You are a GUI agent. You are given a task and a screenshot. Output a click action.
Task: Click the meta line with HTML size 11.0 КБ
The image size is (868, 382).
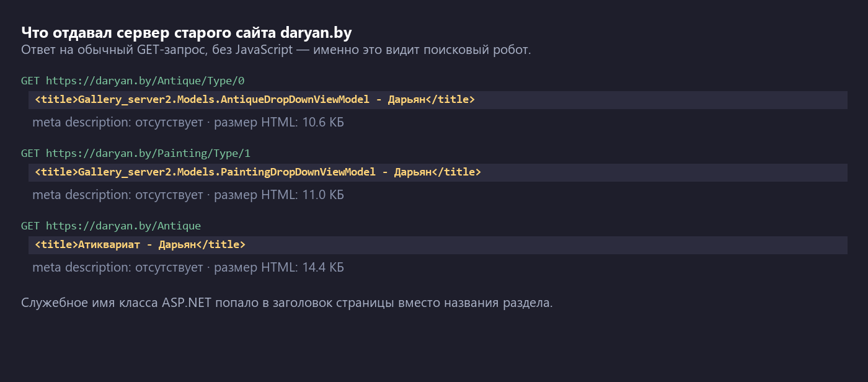(188, 195)
